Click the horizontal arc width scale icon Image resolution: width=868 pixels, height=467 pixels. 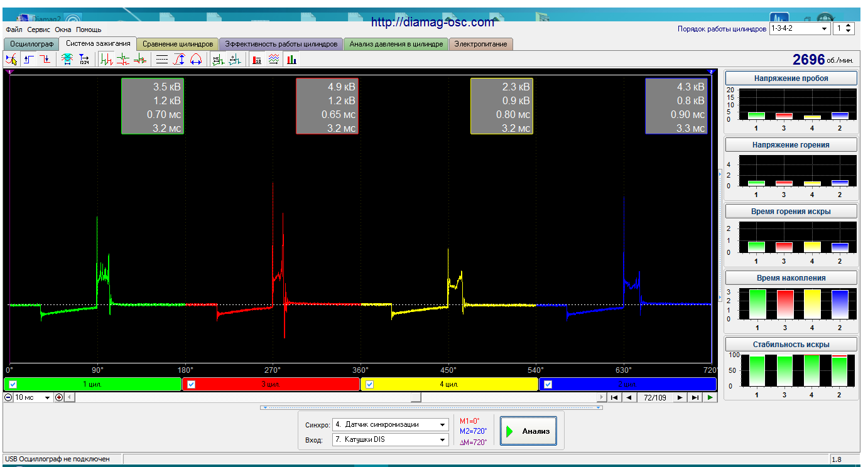tap(195, 60)
